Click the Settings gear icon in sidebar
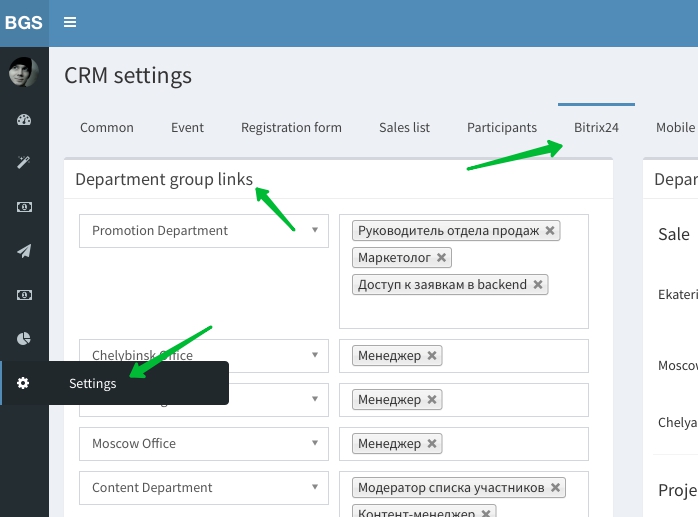The height and width of the screenshot is (517, 698). coord(24,383)
